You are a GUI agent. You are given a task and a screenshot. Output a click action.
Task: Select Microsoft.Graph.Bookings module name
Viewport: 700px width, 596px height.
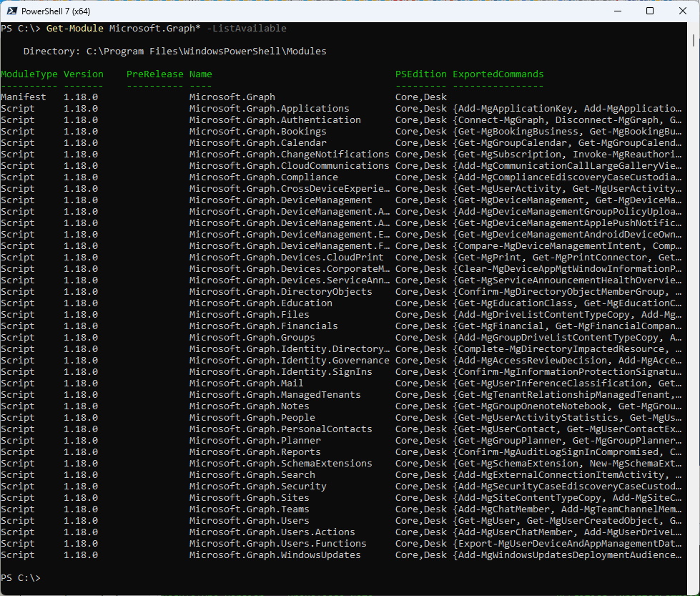(x=257, y=132)
